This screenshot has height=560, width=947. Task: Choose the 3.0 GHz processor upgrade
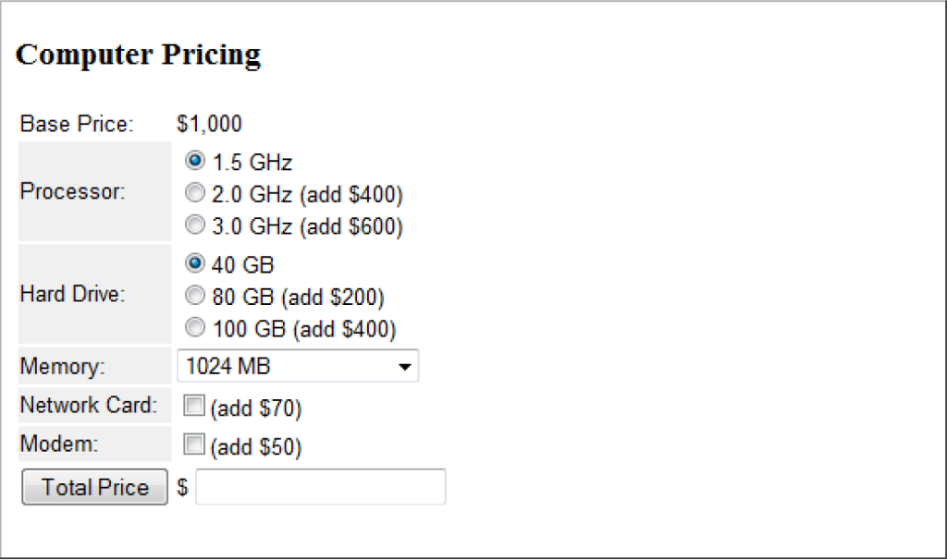click(x=195, y=225)
